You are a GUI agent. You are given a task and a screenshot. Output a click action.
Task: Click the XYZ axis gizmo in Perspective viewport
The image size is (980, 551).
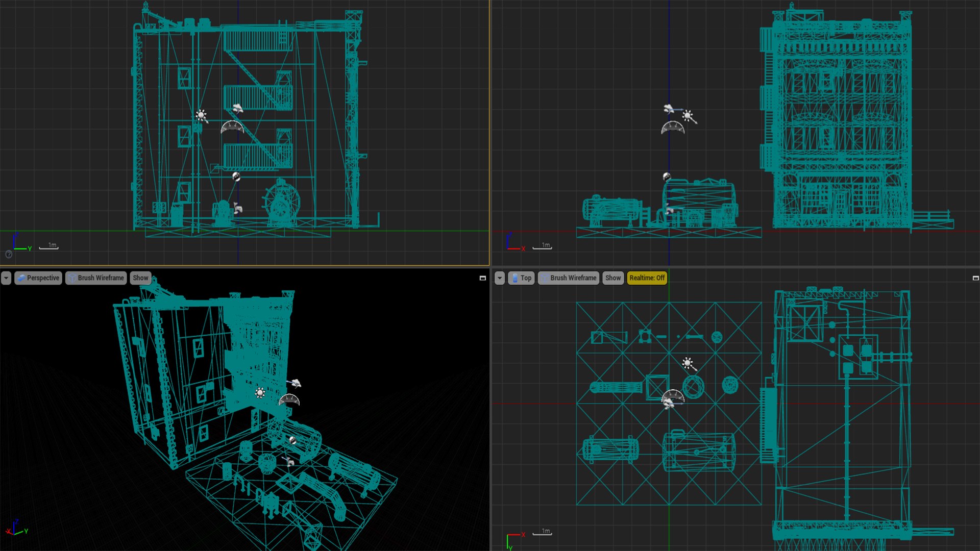click(17, 528)
